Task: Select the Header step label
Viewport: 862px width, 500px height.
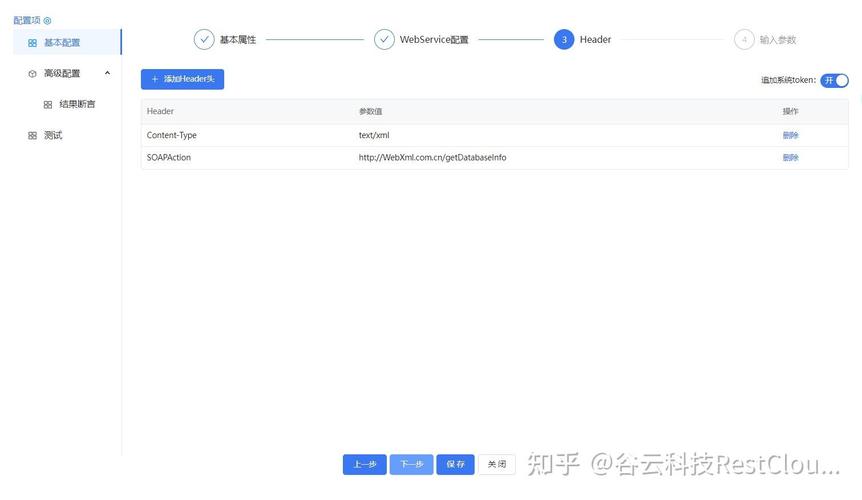Action: 595,40
